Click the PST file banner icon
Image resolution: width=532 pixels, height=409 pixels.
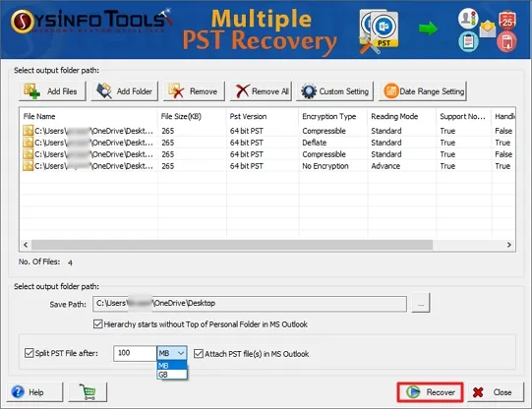point(380,31)
